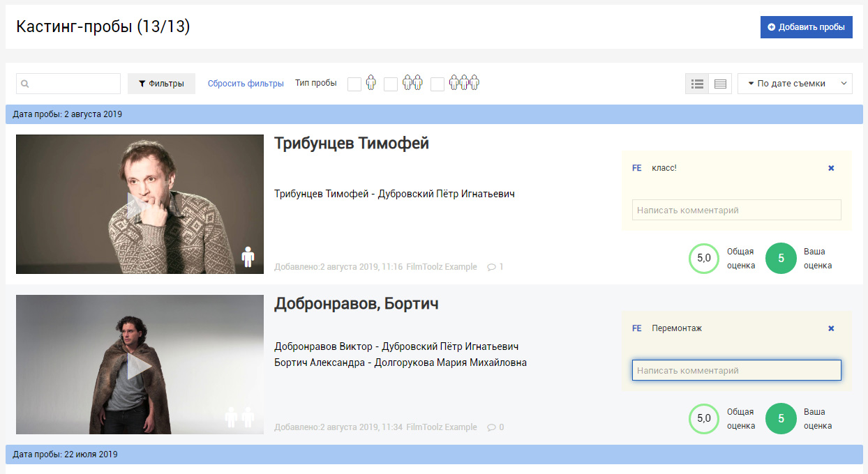Viewport: 868px width, 474px height.
Task: Click the FE author of класс! comment
Action: click(x=636, y=168)
